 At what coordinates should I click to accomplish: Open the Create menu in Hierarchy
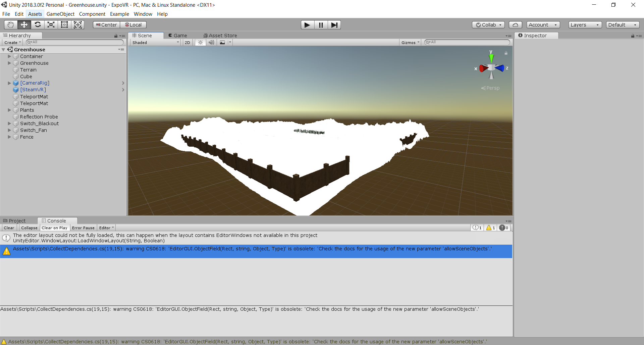12,42
